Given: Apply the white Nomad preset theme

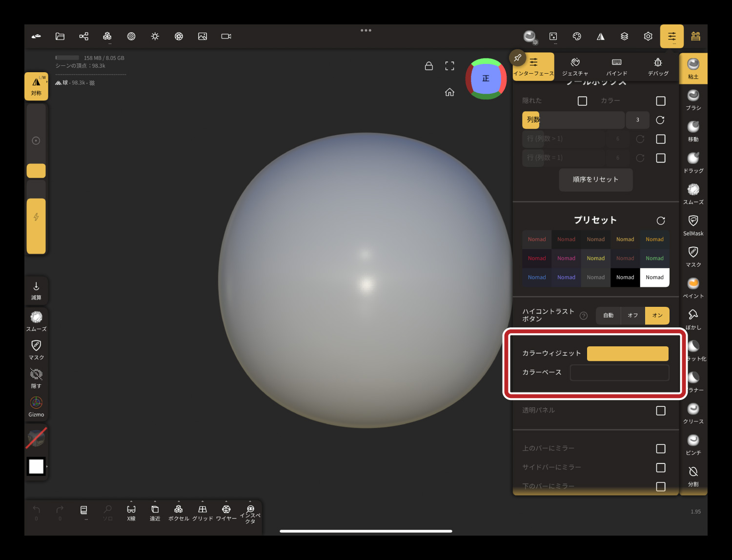Looking at the screenshot, I should pyautogui.click(x=654, y=278).
